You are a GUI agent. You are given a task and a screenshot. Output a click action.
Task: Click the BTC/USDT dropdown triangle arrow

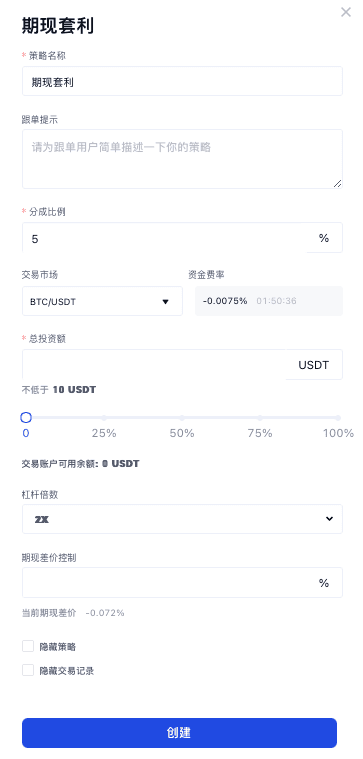click(x=165, y=302)
